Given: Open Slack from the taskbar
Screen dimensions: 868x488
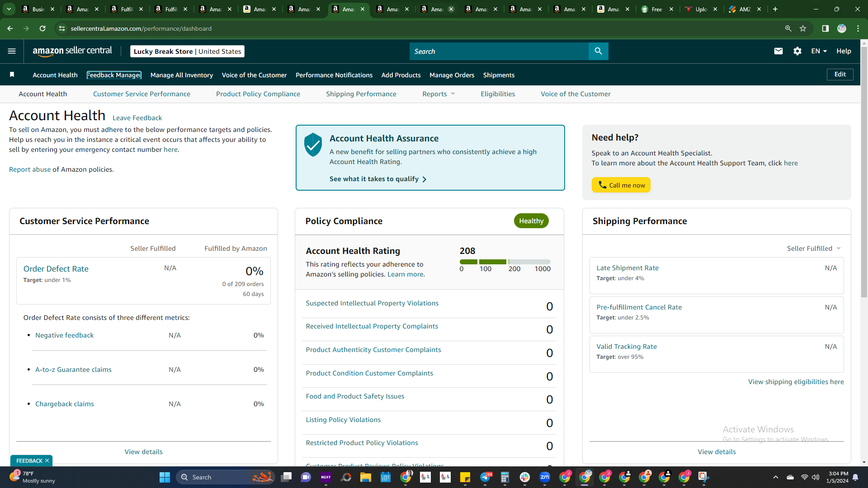Looking at the screenshot, I should point(524,477).
